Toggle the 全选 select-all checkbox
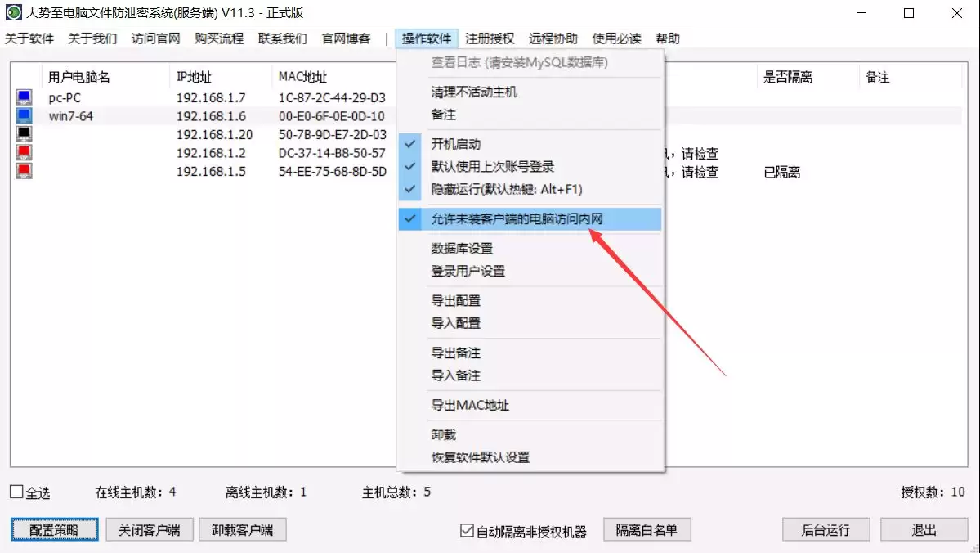 [16, 492]
